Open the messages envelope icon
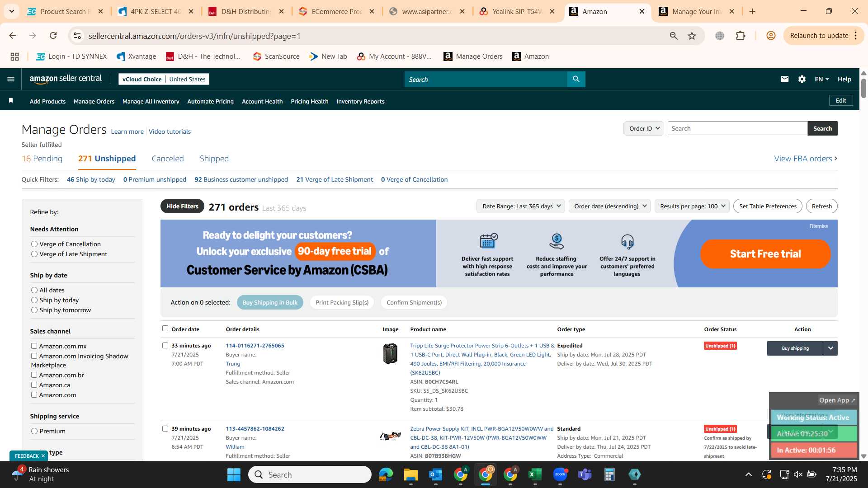Screen dimensions: 868x488 point(784,79)
